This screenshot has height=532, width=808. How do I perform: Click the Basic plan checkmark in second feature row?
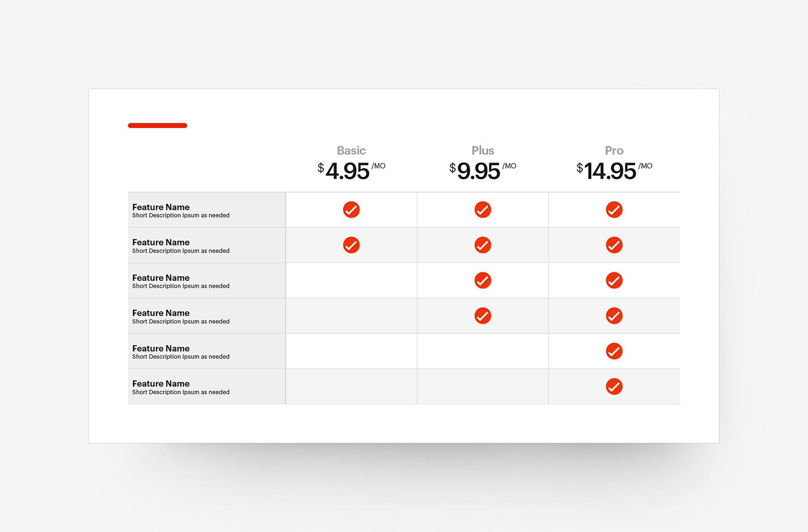351,245
